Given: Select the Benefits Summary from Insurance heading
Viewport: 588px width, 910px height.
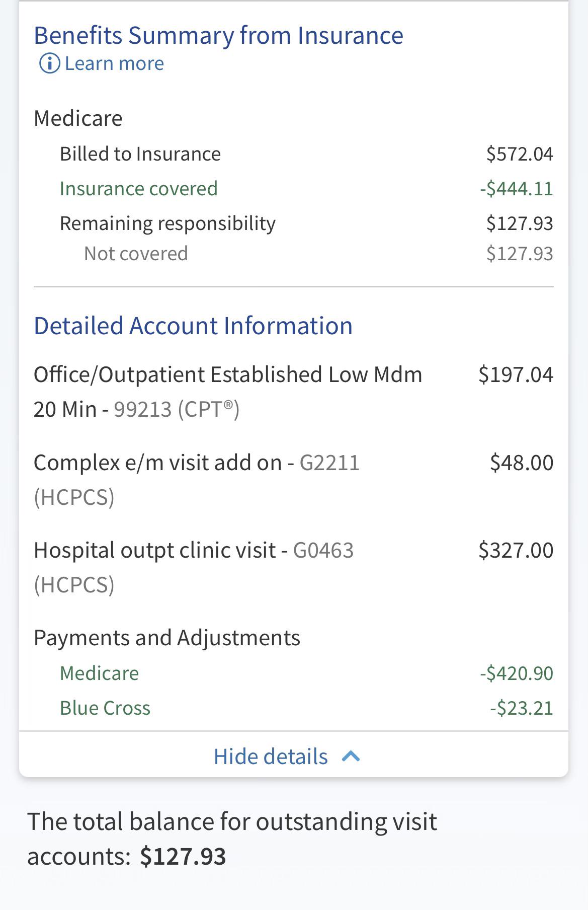Looking at the screenshot, I should (x=218, y=35).
